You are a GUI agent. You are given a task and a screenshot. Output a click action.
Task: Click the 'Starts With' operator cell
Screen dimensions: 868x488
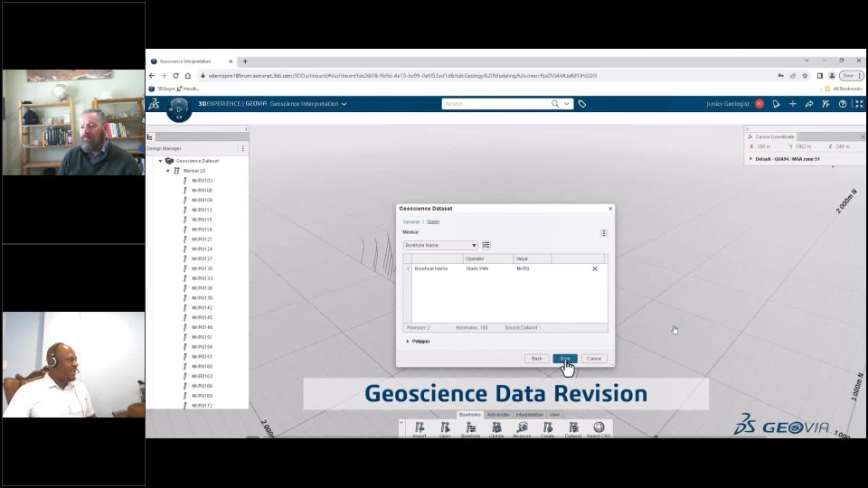click(x=488, y=269)
